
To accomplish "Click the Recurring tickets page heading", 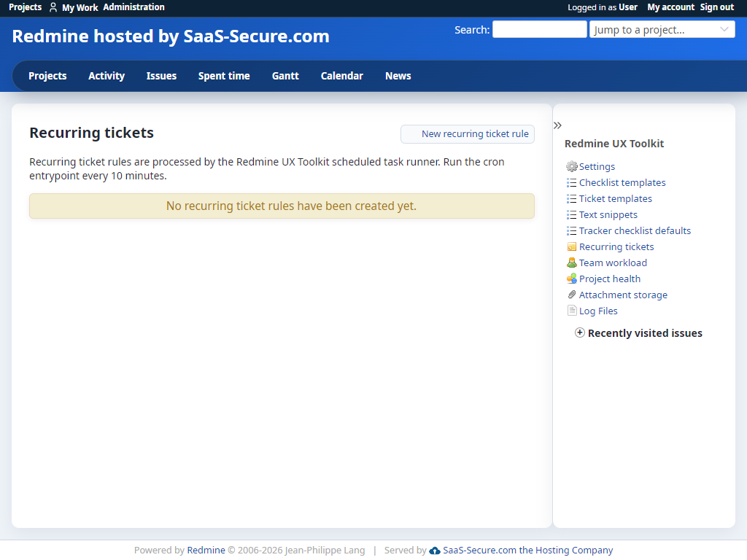I will [91, 133].
